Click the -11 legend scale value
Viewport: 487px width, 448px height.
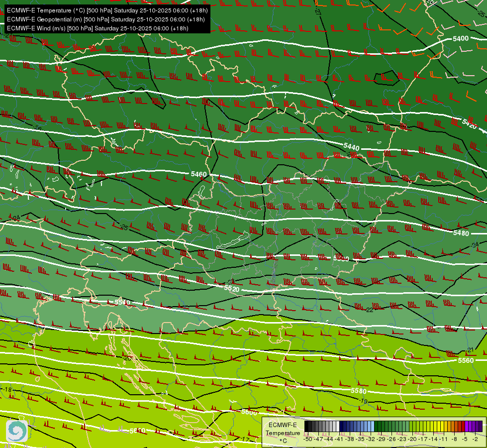pyautogui.click(x=444, y=439)
